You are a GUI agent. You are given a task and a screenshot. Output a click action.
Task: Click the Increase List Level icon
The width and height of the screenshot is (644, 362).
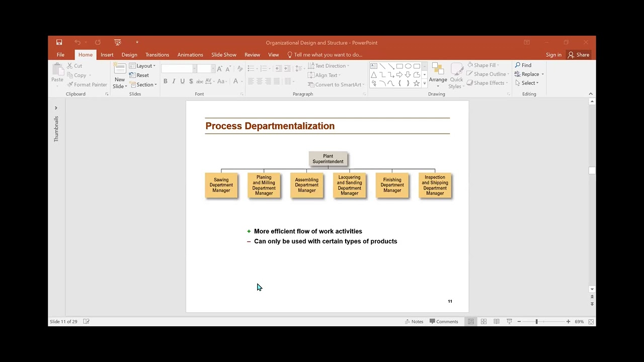(287, 68)
